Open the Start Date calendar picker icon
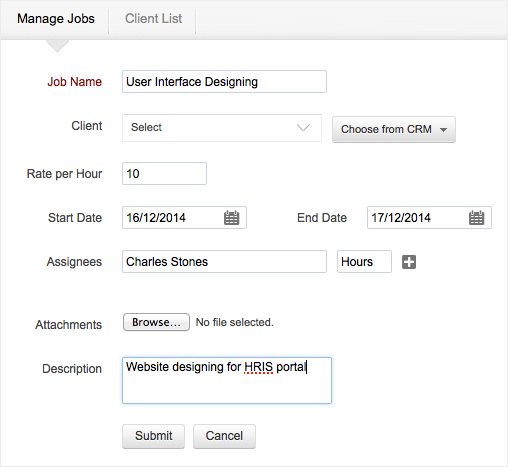This screenshot has height=467, width=508. pos(231,218)
